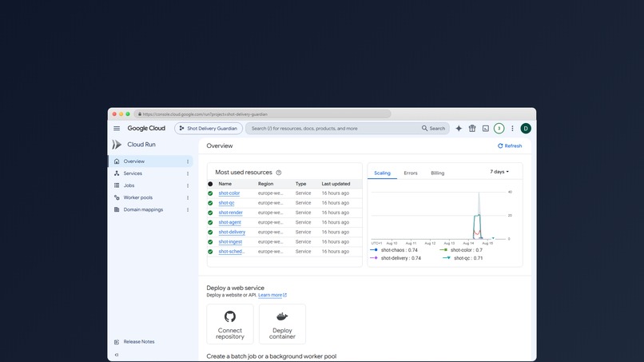Switch to the Errors tab
This screenshot has width=644, height=362.
click(x=411, y=173)
